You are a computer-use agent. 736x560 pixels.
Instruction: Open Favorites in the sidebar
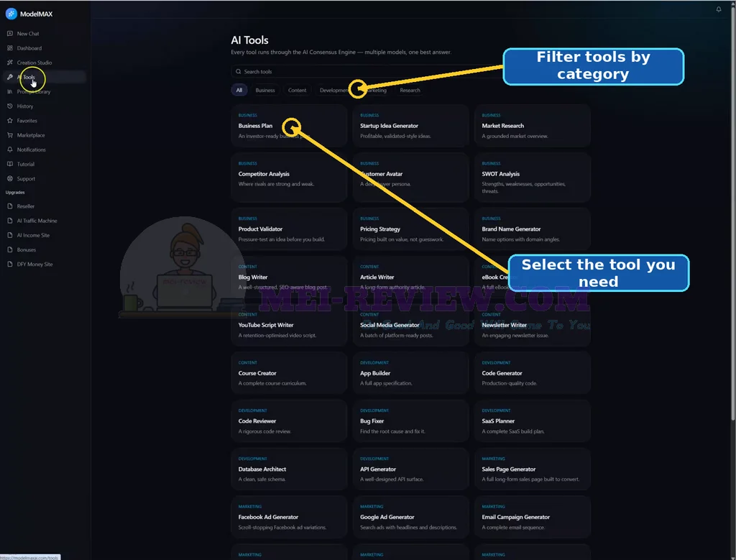[44, 121]
